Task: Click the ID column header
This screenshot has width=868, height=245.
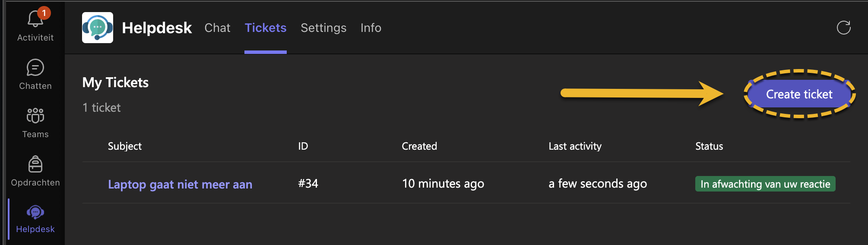Action: [x=303, y=146]
